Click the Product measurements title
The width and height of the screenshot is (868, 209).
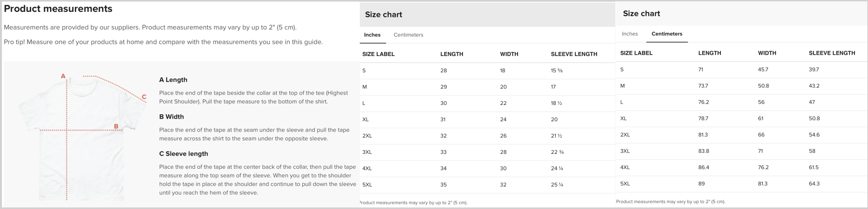point(58,9)
